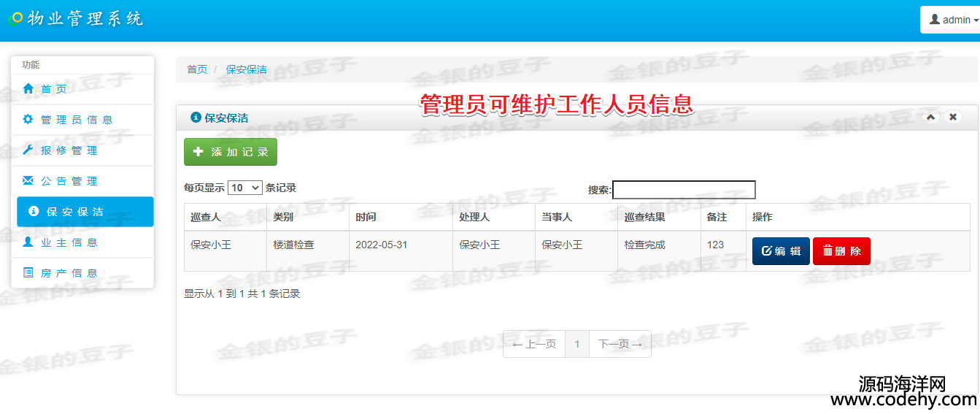This screenshot has height=414, width=980.
Task: Collapse the 保安保洁 panel with the chevron
Action: pyautogui.click(x=931, y=117)
